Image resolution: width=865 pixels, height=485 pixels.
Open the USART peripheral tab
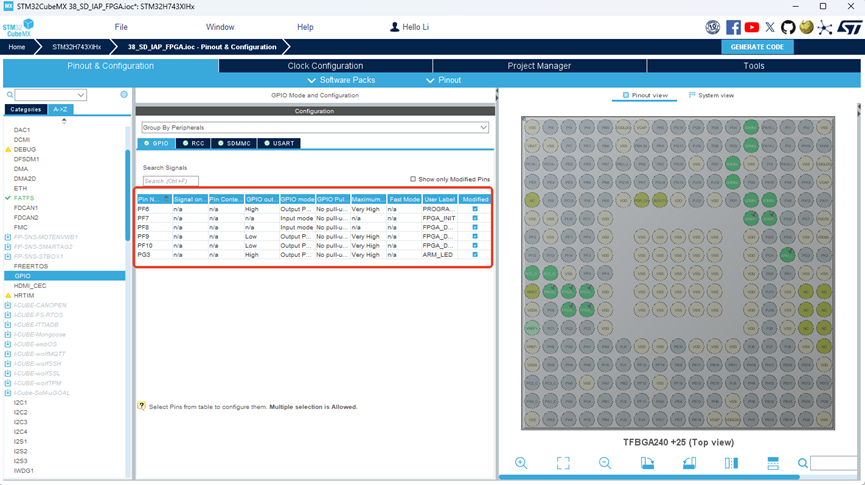279,143
